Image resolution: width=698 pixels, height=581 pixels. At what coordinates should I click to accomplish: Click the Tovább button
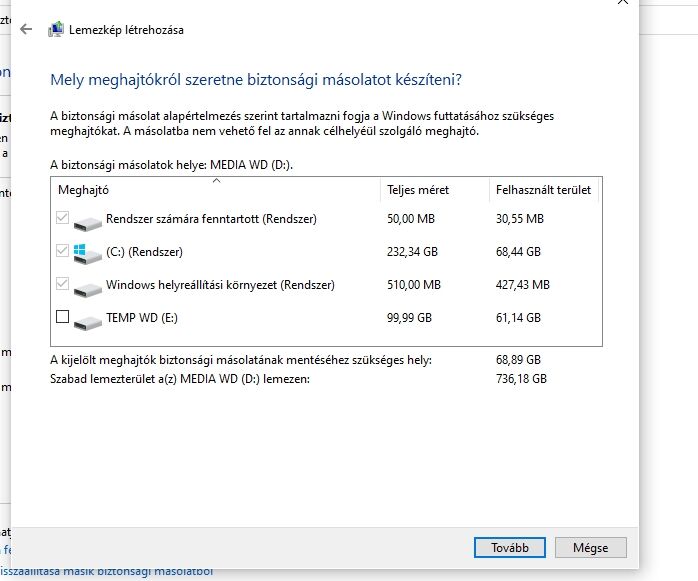pos(510,548)
